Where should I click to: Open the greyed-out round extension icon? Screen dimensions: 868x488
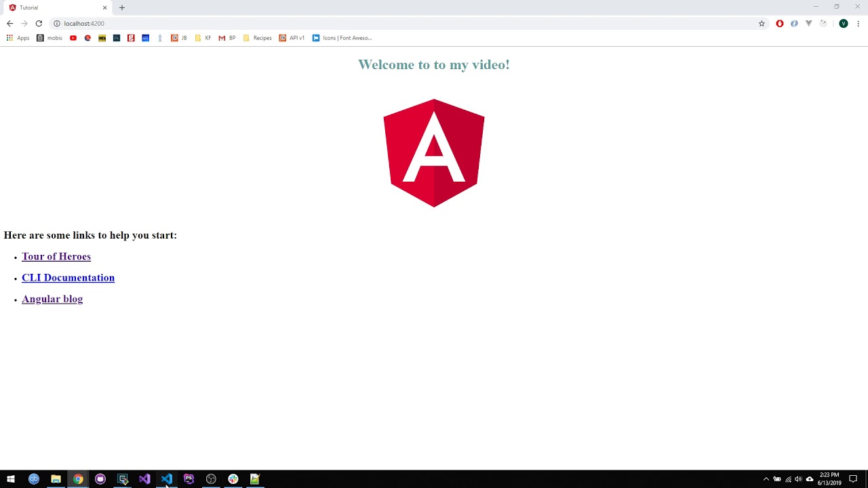823,24
